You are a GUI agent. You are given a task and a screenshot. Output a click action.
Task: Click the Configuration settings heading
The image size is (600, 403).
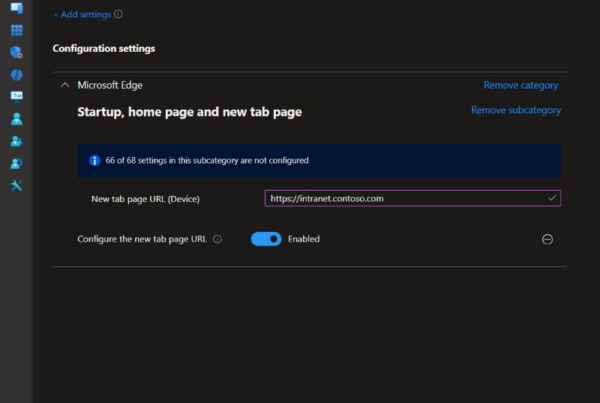tap(104, 49)
